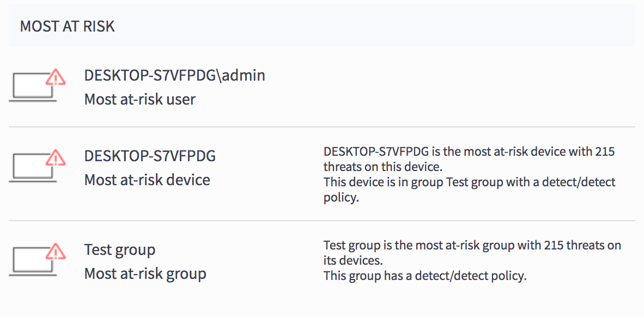The height and width of the screenshot is (317, 644).
Task: Select the "Most at-risk group" label
Action: (x=145, y=273)
